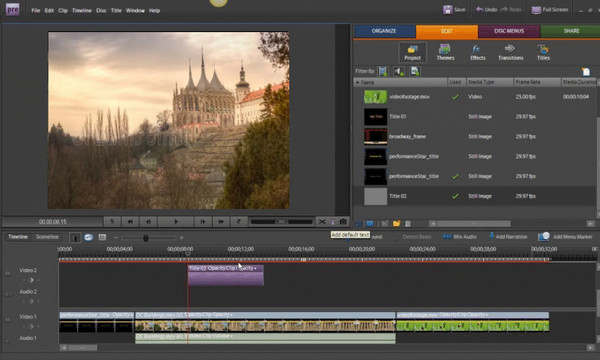Capture freeze frame with camera icon
The width and height of the screenshot is (600, 360).
tap(343, 222)
